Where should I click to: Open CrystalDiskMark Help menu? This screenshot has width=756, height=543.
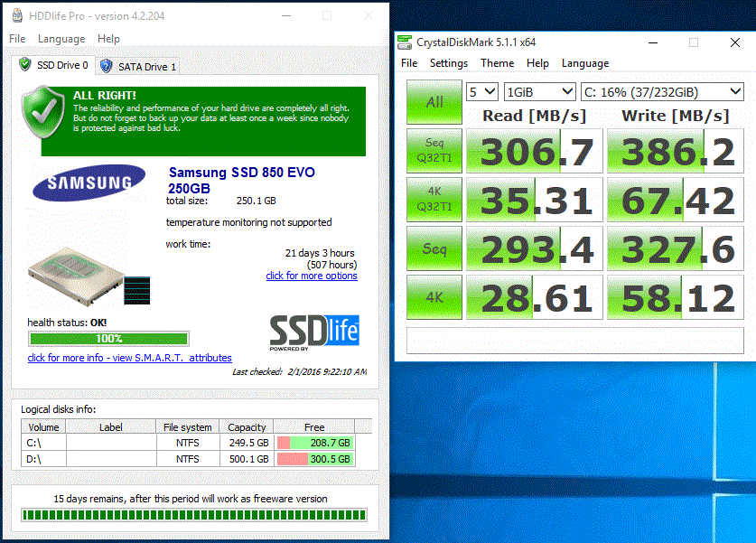tap(537, 63)
